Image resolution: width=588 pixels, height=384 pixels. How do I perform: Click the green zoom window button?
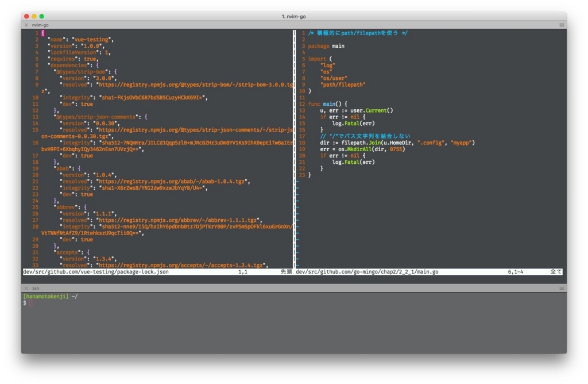coord(41,16)
